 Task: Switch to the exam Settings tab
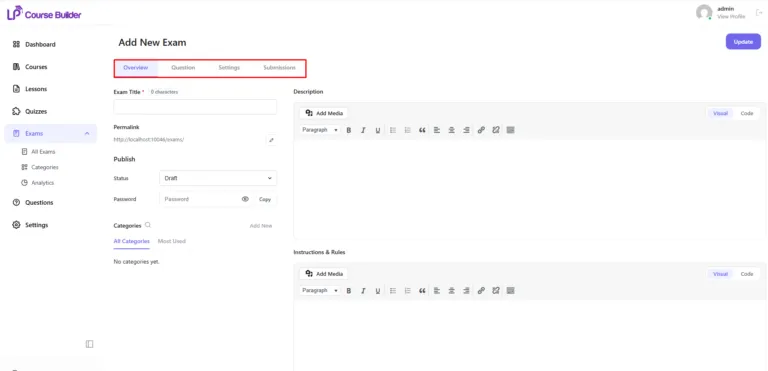(229, 68)
